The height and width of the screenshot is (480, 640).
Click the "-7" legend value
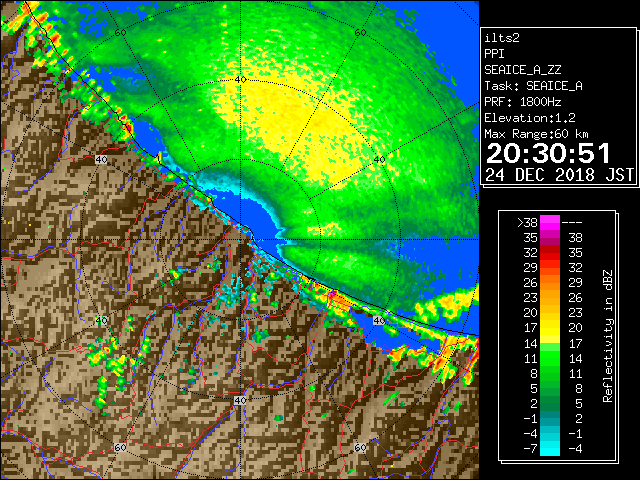pyautogui.click(x=530, y=449)
